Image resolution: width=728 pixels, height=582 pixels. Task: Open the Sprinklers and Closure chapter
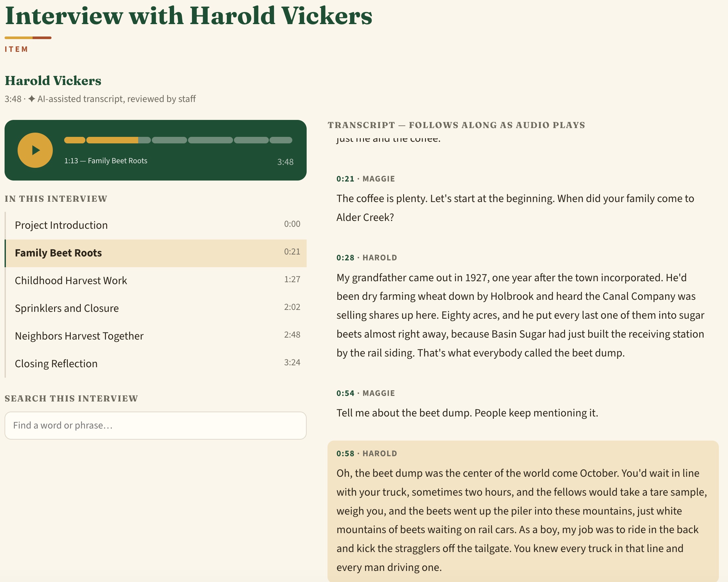(156, 308)
